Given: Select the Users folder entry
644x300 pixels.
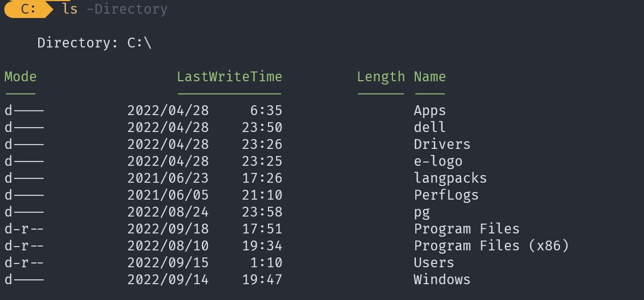Looking at the screenshot, I should pos(434,262).
